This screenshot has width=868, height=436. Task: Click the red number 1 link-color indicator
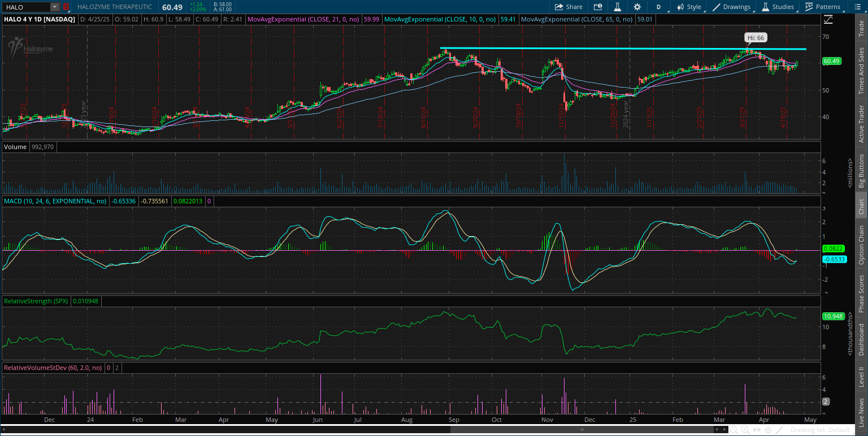pyautogui.click(x=66, y=7)
